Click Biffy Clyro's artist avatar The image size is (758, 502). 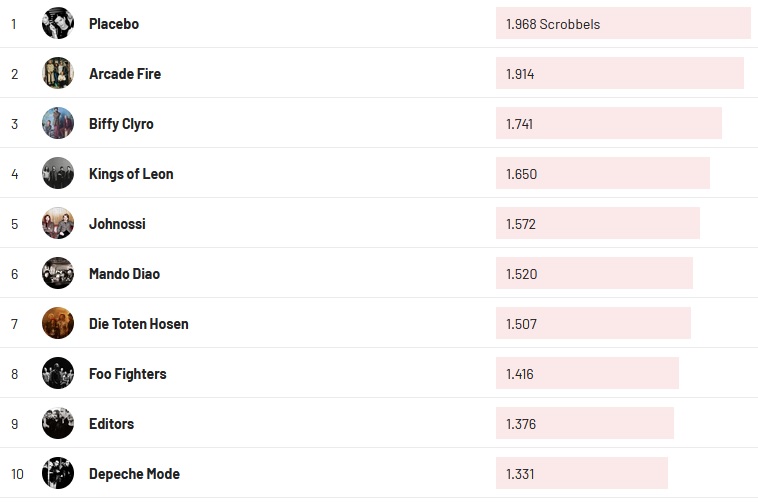58,123
